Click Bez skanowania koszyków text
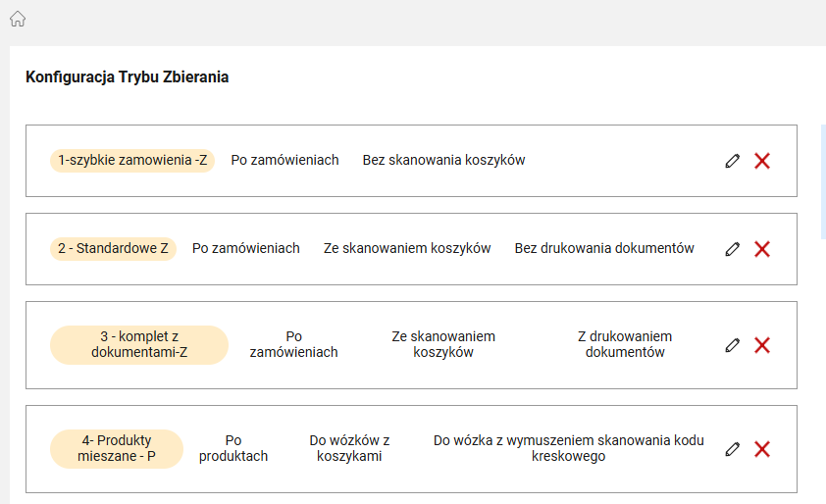 443,160
